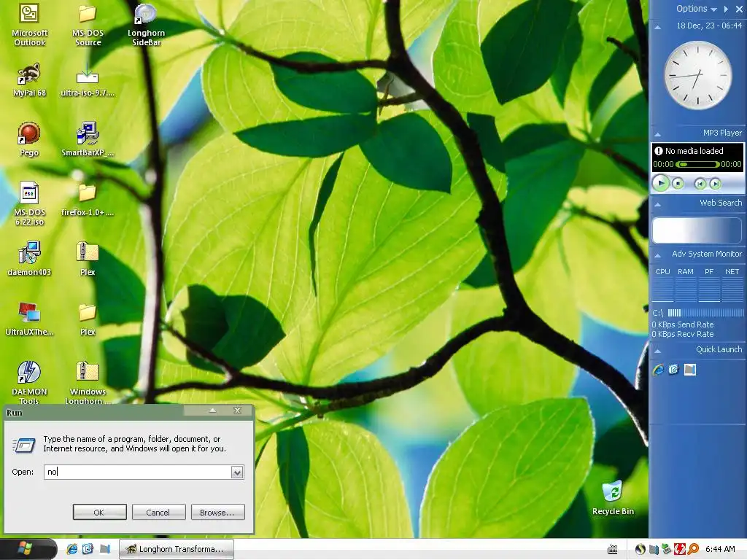Image resolution: width=747 pixels, height=560 pixels.
Task: Collapse the Quick Launch panel
Action: tap(658, 351)
